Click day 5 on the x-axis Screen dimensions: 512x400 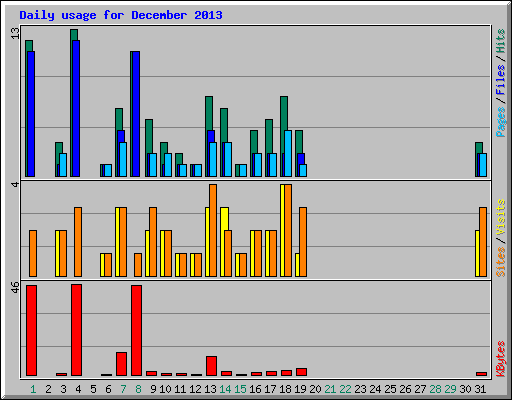[93, 389]
